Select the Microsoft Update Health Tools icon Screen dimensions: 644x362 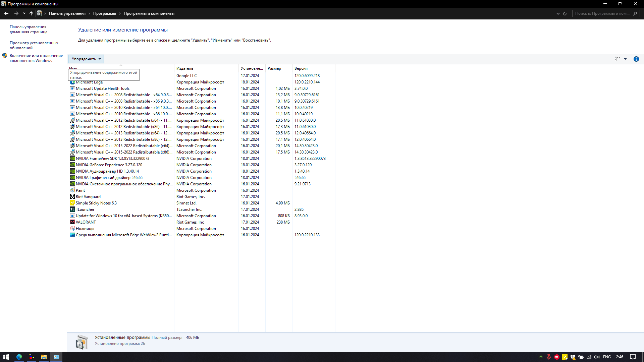point(72,88)
